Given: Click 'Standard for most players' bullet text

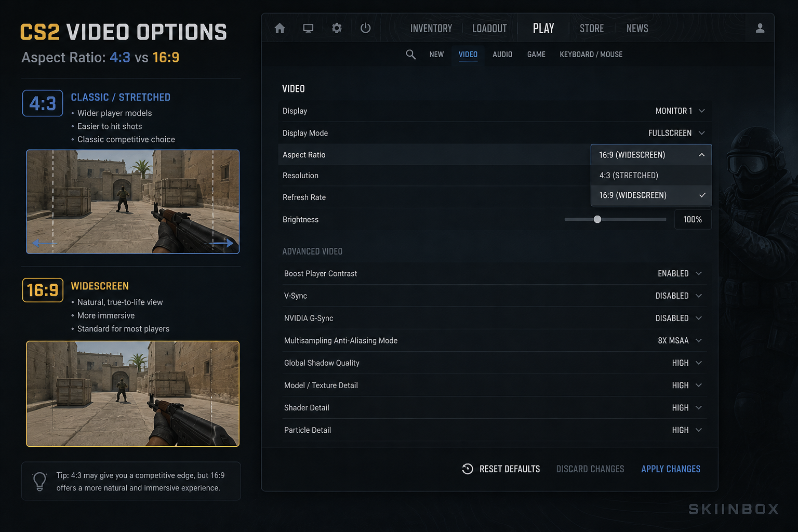Looking at the screenshot, I should coord(123,329).
